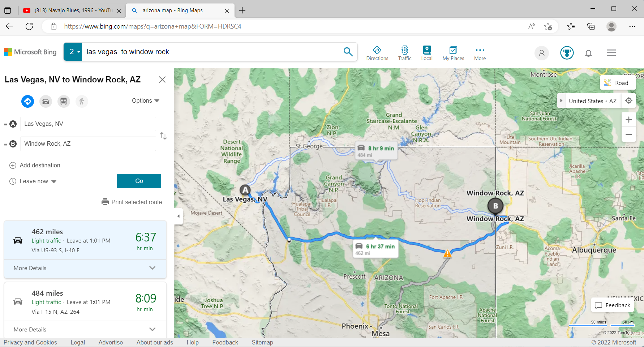The image size is (644, 347).
Task: Click Print selected route link
Action: [x=132, y=202]
